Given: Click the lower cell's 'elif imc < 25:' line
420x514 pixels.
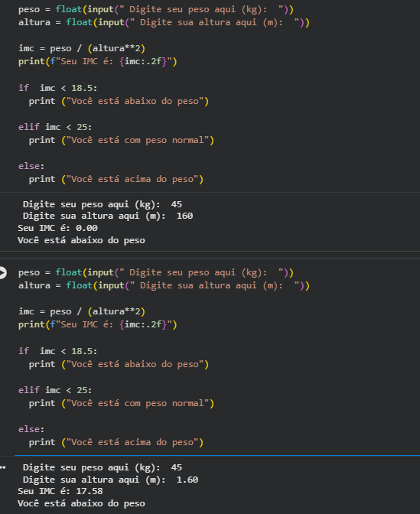Looking at the screenshot, I should pos(55,390).
